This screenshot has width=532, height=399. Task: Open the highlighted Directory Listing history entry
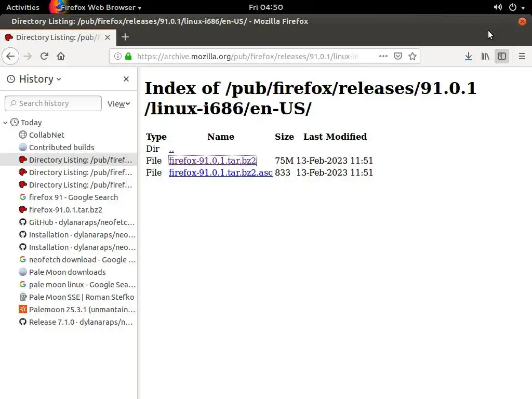point(68,160)
